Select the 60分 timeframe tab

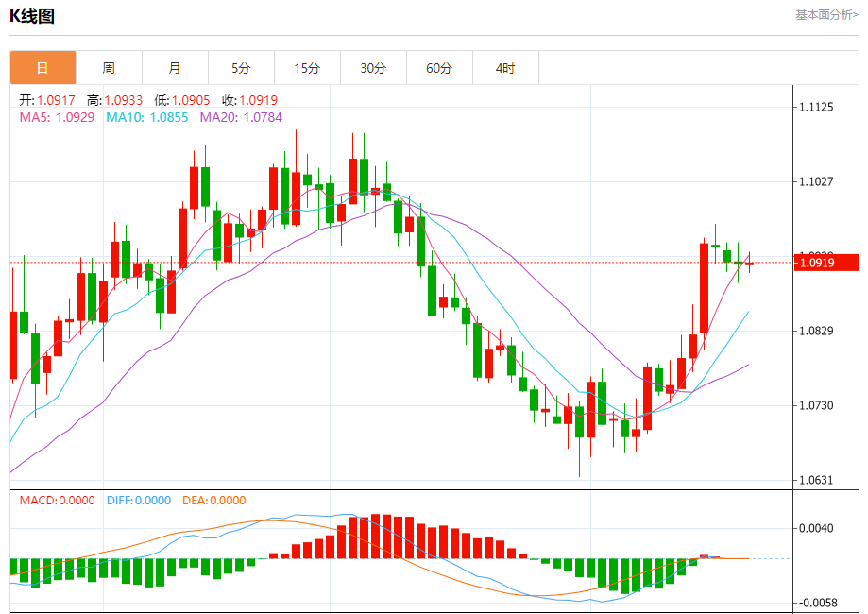(x=439, y=68)
